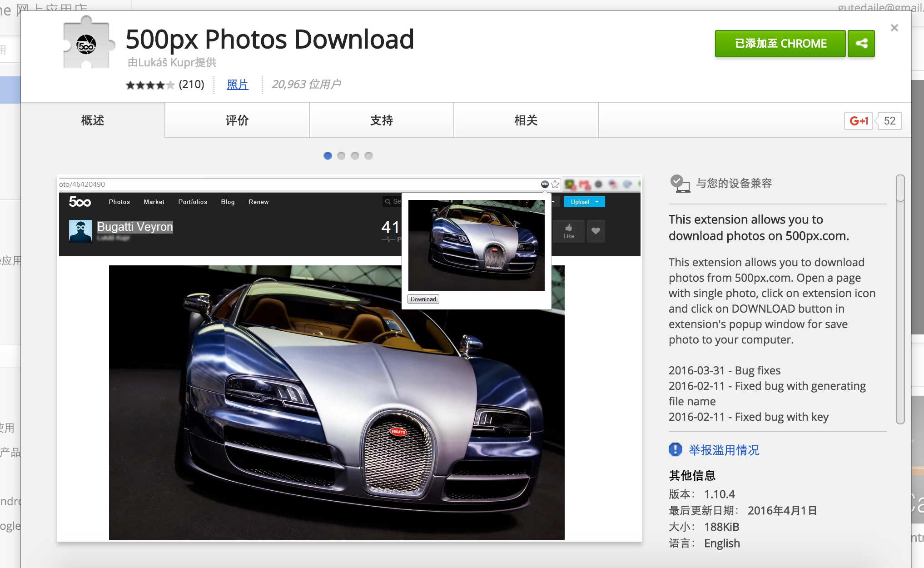Click the 其他信息 heading
This screenshot has width=924, height=568.
point(692,475)
